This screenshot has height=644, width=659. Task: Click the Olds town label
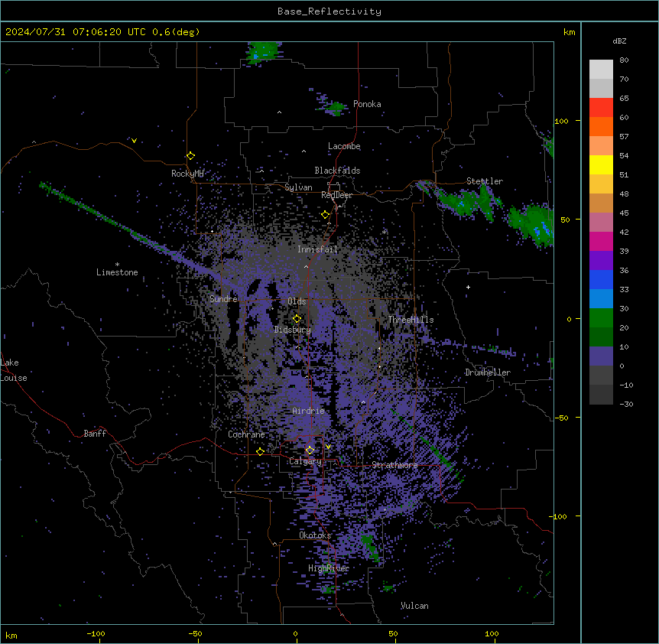pos(297,301)
